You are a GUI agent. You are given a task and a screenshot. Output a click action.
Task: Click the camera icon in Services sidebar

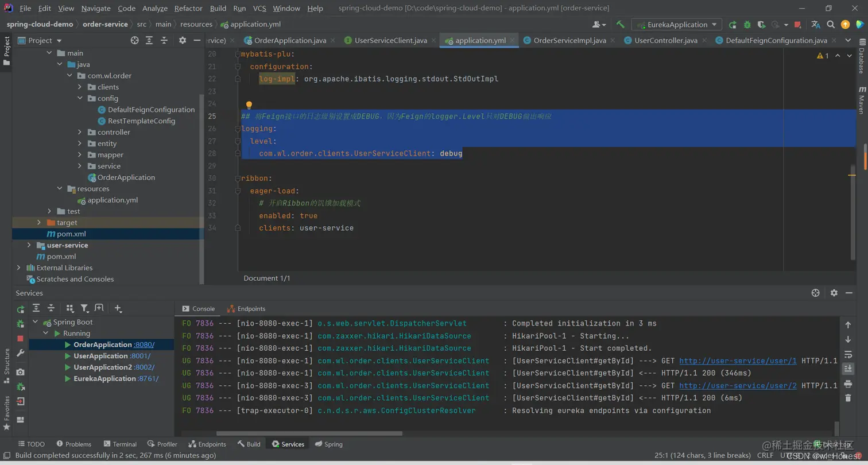(21, 372)
